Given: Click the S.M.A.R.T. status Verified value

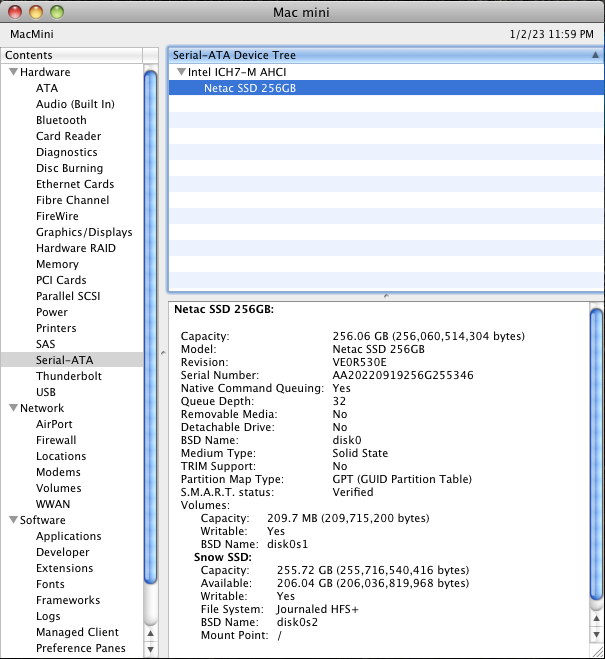Looking at the screenshot, I should point(352,492).
